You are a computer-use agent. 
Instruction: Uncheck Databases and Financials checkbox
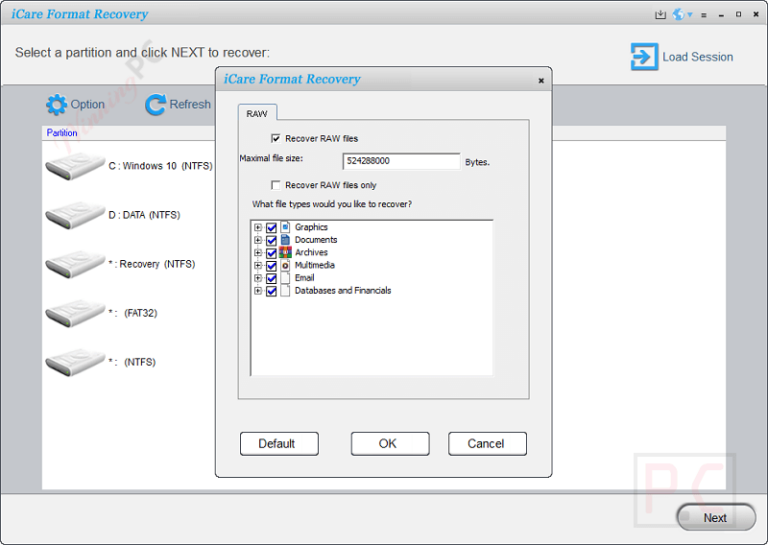click(x=271, y=291)
